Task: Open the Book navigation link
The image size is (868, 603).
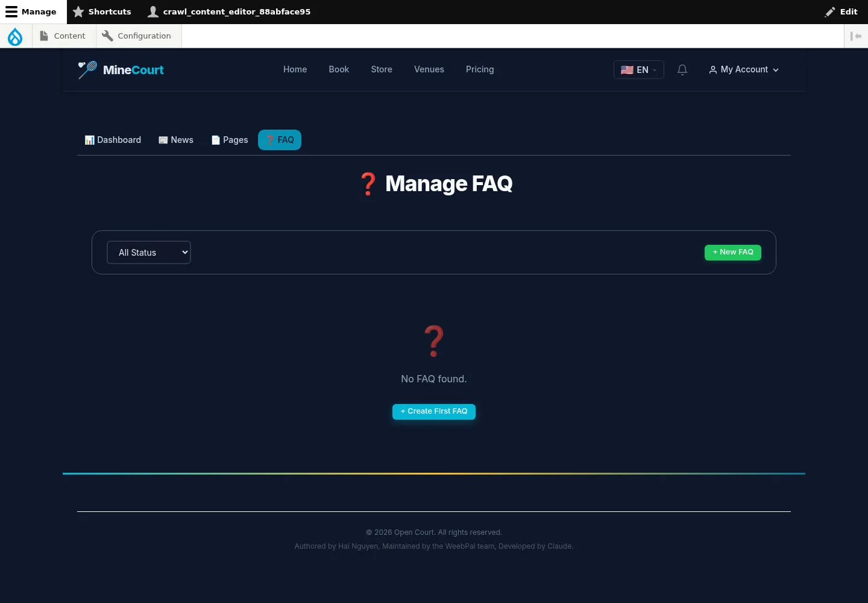Action: 339,70
